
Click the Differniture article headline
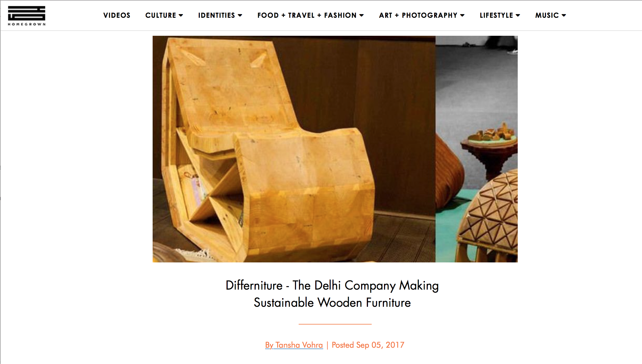[x=332, y=294]
